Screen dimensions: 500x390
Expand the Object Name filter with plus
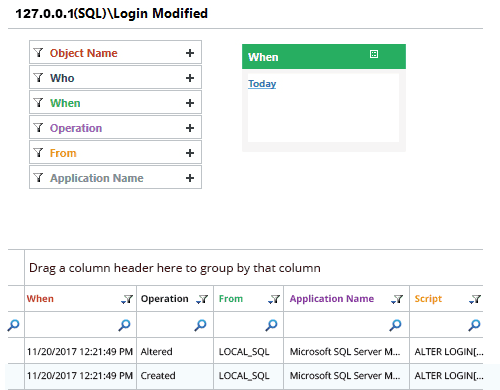pos(190,53)
